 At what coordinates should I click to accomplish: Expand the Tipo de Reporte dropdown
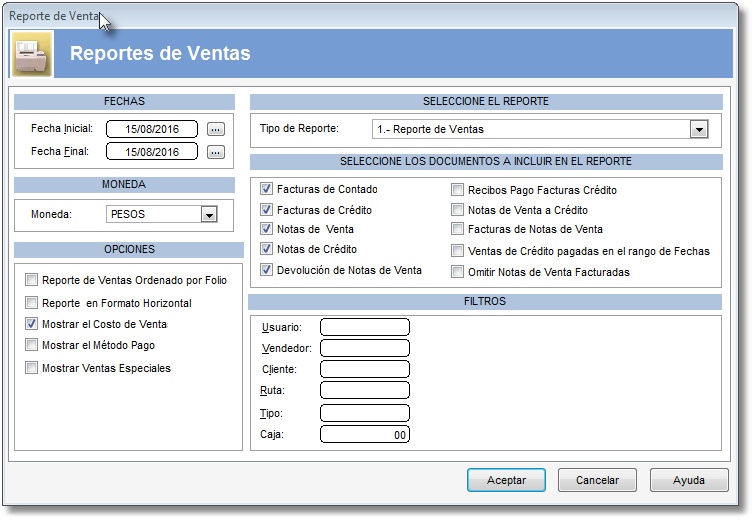tap(699, 129)
